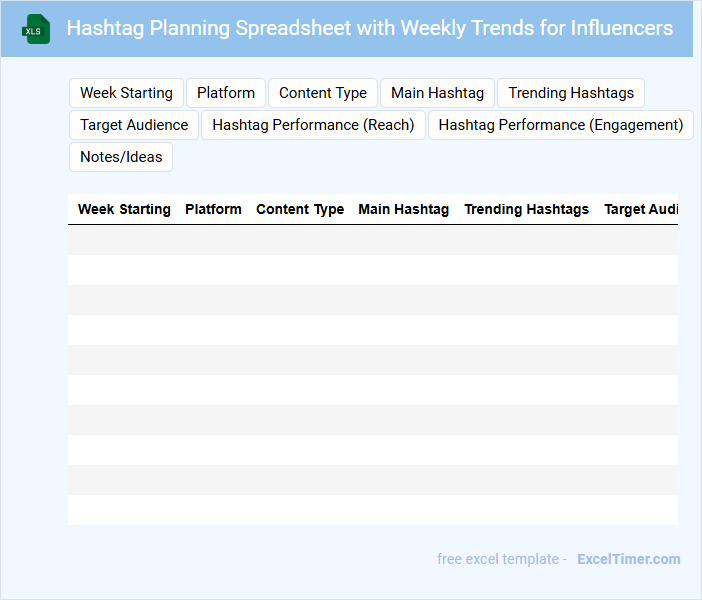Click the green XLS file icon
The height and width of the screenshot is (600, 702).
point(37,29)
